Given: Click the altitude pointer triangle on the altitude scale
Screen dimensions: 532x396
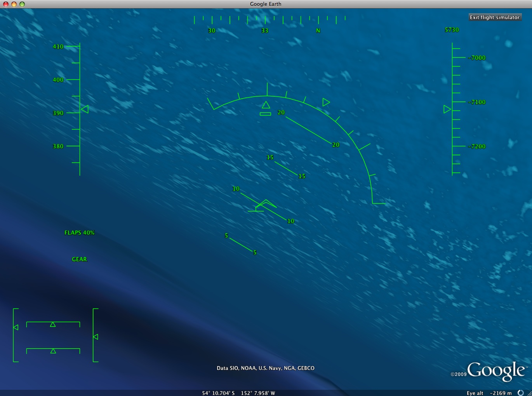Looking at the screenshot, I should pyautogui.click(x=447, y=109).
